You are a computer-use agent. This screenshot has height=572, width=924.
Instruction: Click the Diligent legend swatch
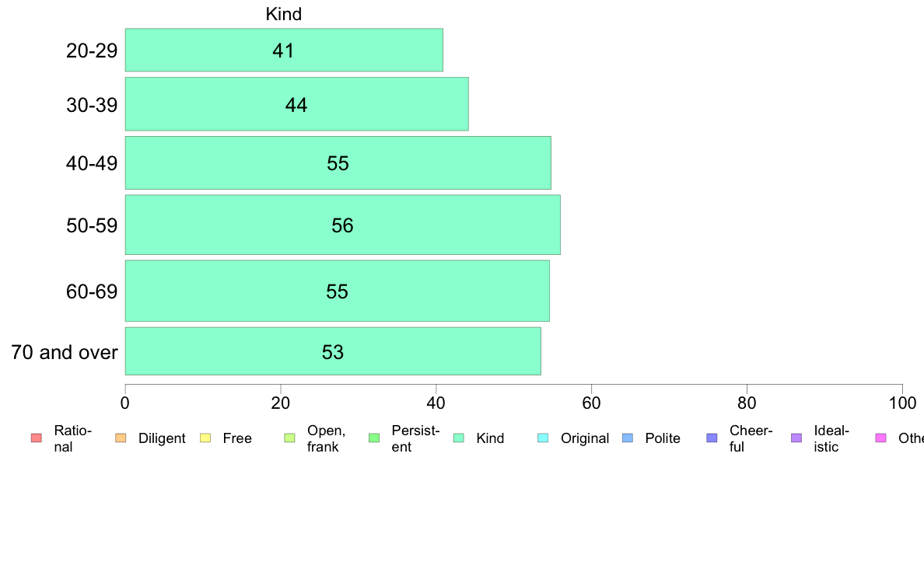click(121, 438)
